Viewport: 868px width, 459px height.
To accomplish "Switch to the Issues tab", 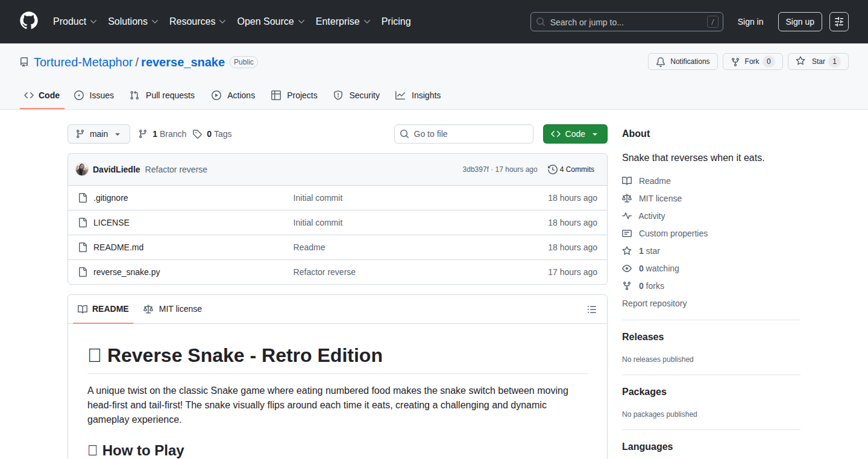I will [94, 95].
